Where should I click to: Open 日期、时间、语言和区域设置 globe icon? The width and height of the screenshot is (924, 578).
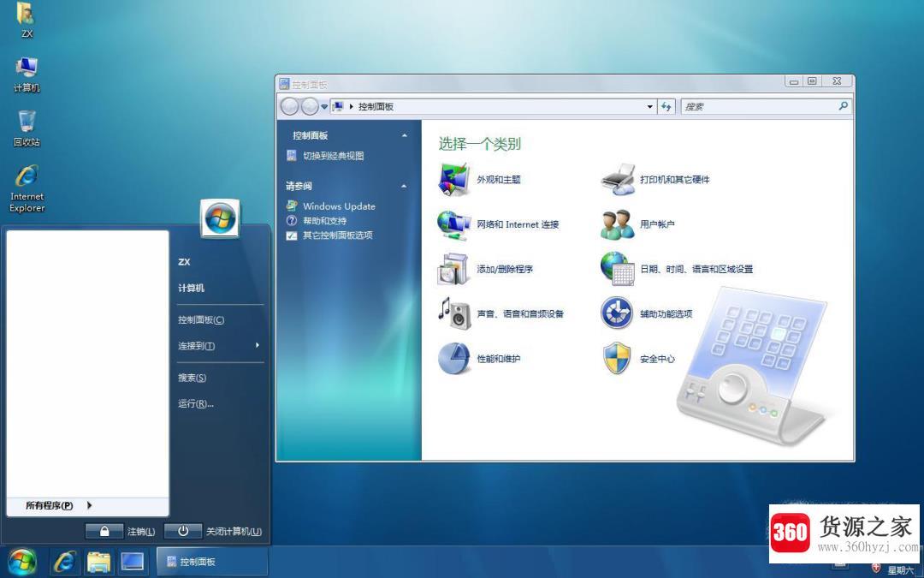[618, 269]
